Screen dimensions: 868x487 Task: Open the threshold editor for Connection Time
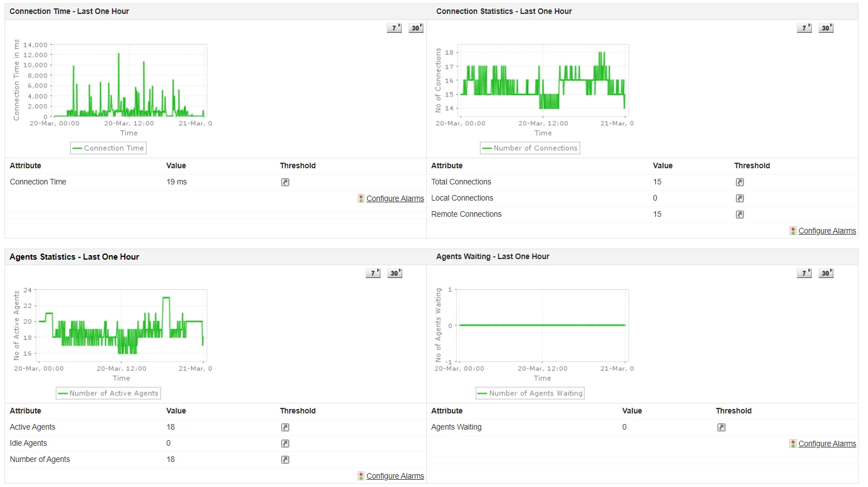285,182
